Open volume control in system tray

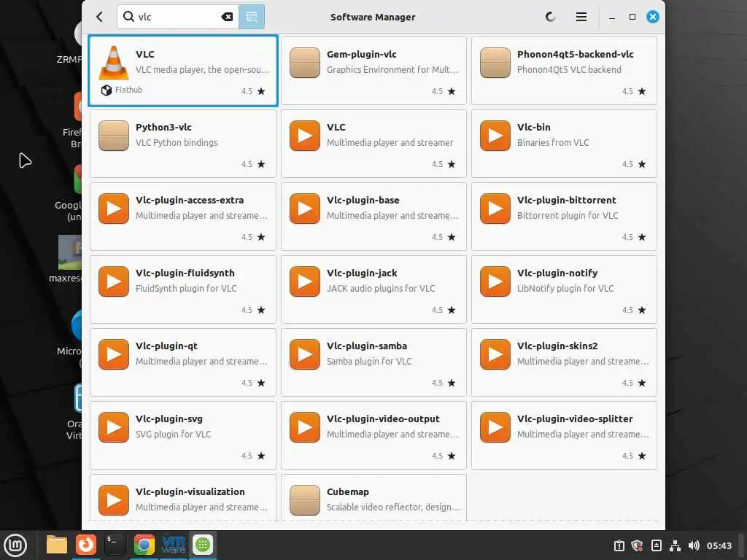click(694, 545)
